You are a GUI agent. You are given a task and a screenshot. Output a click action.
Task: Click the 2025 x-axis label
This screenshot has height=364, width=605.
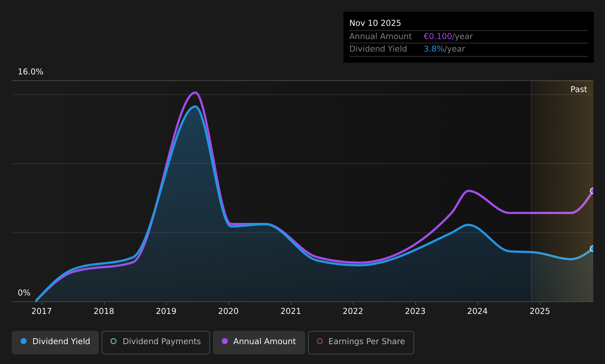click(540, 311)
